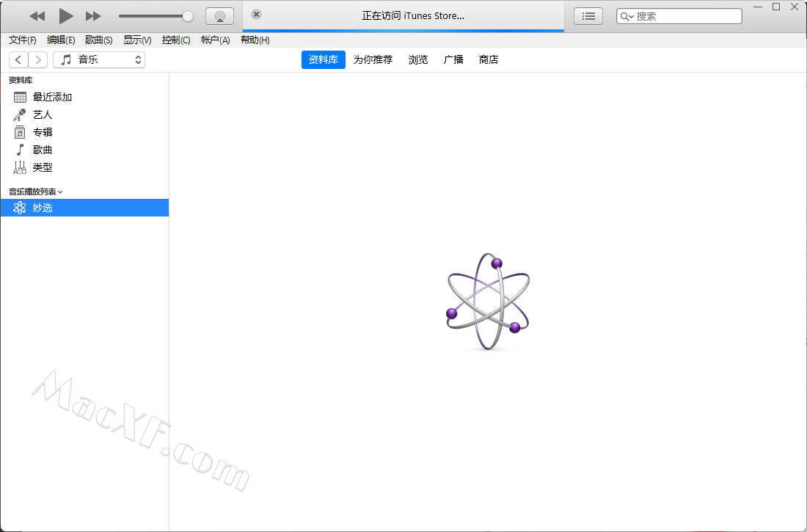The image size is (807, 532).
Task: Cancel the iTunes Store loading with X
Action: tap(256, 15)
